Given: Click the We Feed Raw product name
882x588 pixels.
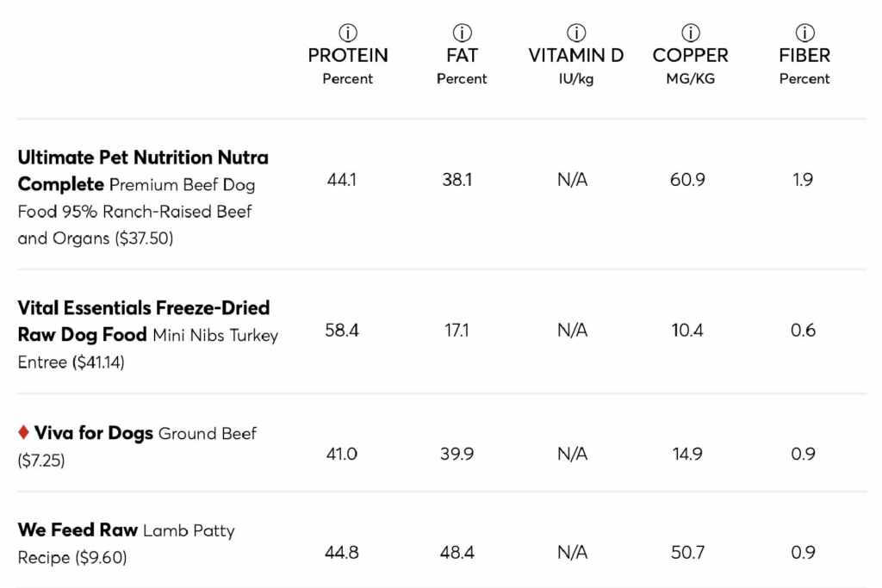Looking at the screenshot, I should pyautogui.click(x=78, y=530).
